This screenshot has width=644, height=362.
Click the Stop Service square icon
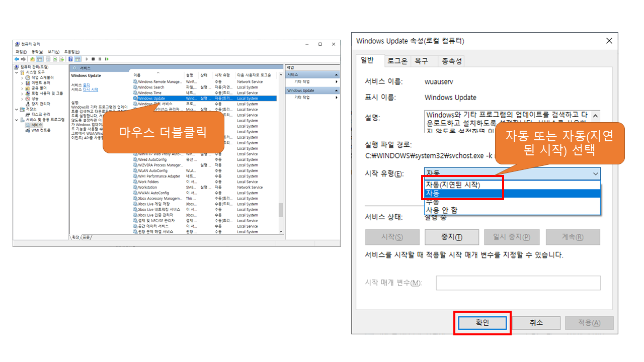tap(93, 59)
